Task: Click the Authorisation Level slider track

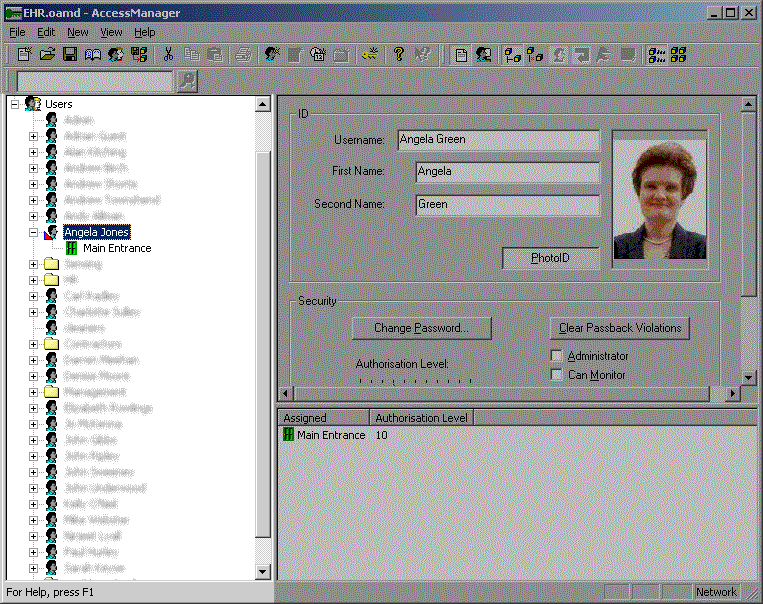Action: click(415, 381)
